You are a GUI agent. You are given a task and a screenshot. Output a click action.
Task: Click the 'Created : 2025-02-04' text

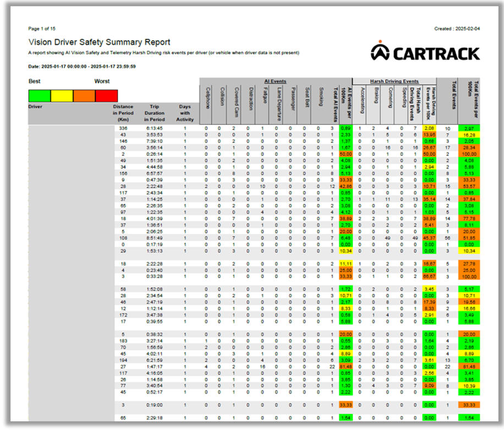click(457, 29)
